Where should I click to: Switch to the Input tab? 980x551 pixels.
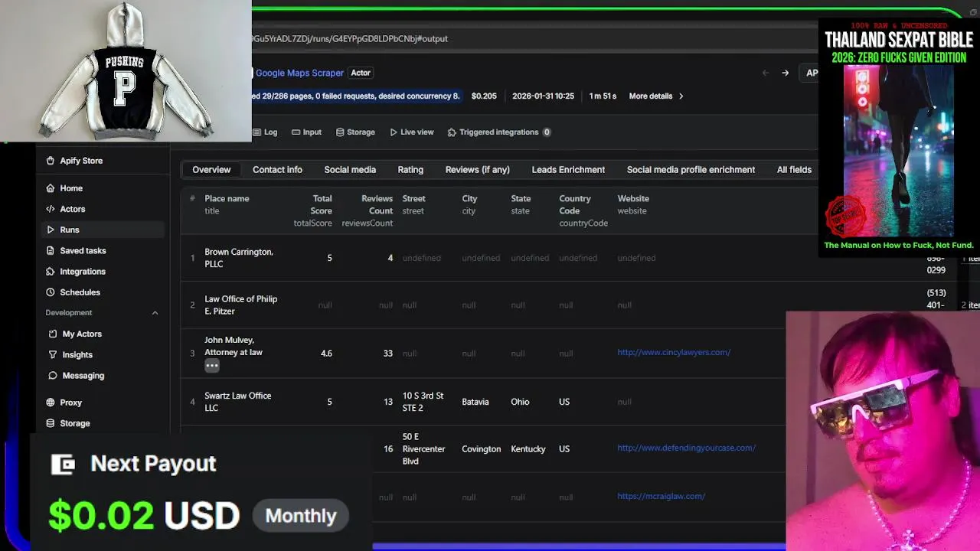point(306,132)
